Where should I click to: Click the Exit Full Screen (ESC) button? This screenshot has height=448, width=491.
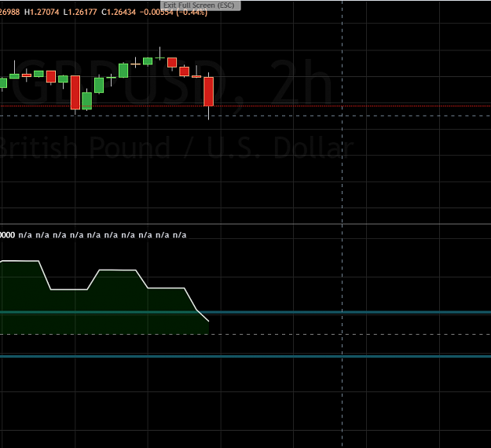coord(200,6)
